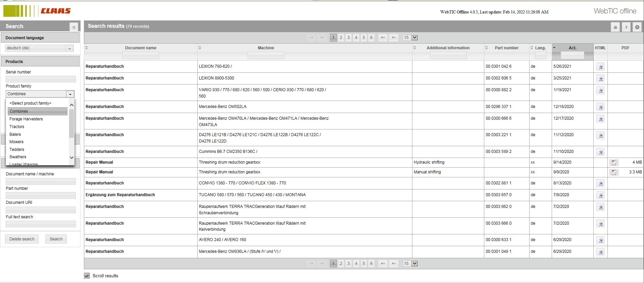The image size is (644, 283).
Task: Sort by Additional information column arrows
Action: click(x=415, y=48)
